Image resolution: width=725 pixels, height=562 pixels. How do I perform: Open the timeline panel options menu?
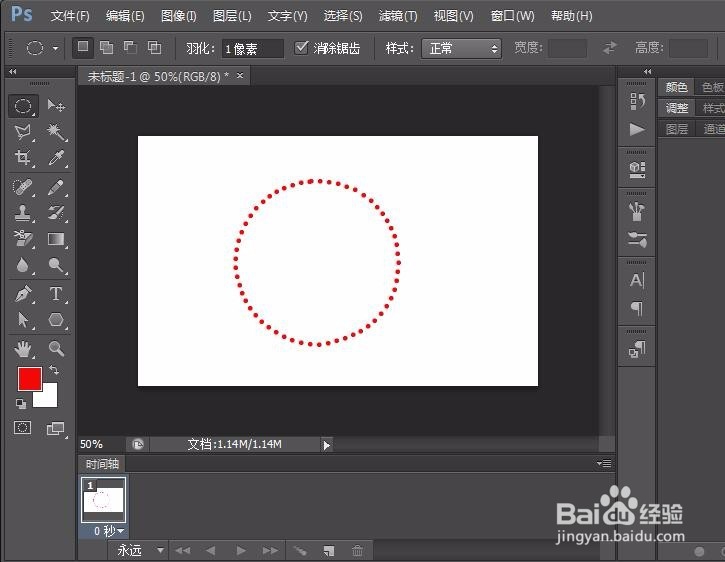click(x=604, y=463)
